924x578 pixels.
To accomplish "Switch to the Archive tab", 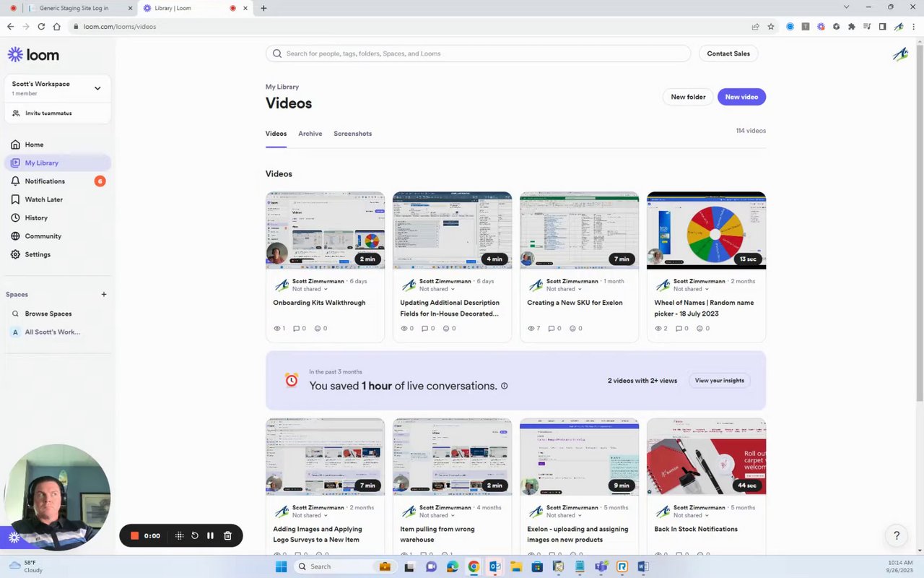I will pyautogui.click(x=310, y=134).
